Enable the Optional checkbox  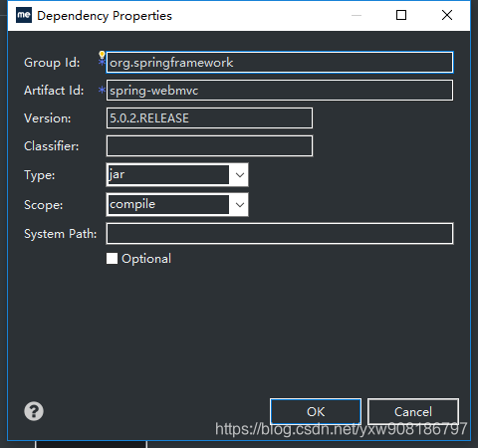click(112, 259)
